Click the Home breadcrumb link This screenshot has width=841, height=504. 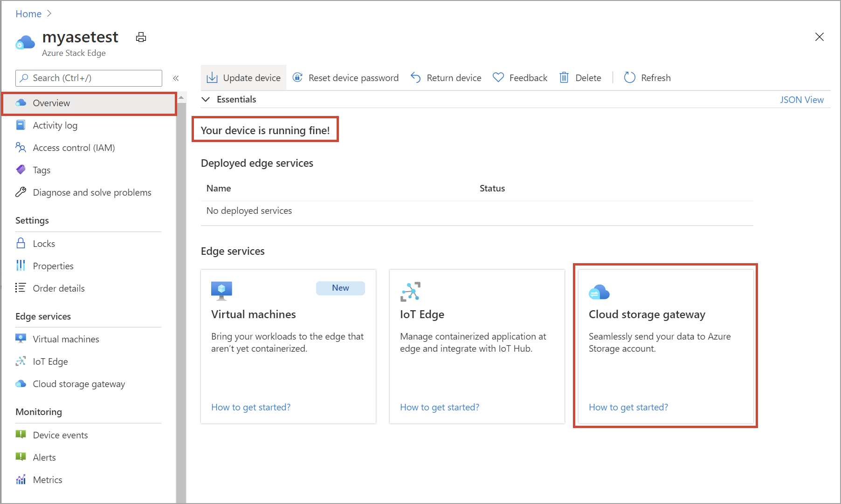click(28, 14)
